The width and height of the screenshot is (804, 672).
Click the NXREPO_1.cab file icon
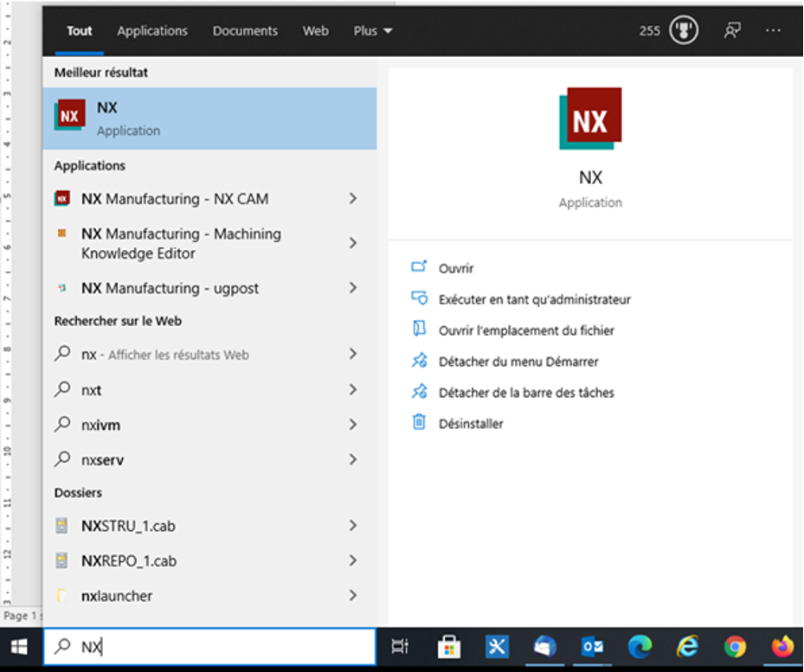click(x=61, y=560)
